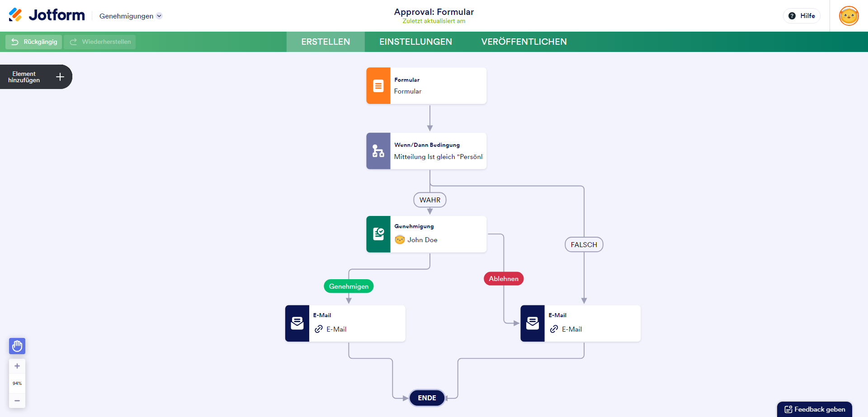Activate the hand pan tool
Screen dimensions: 868x417
17,346
